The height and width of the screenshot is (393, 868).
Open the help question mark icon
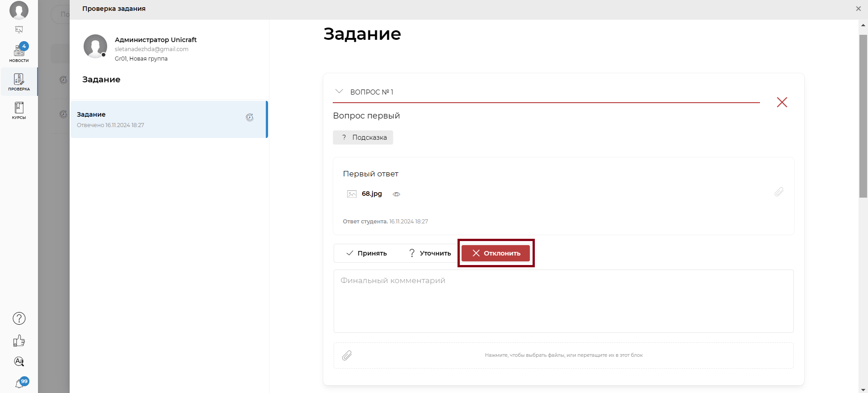tap(19, 318)
